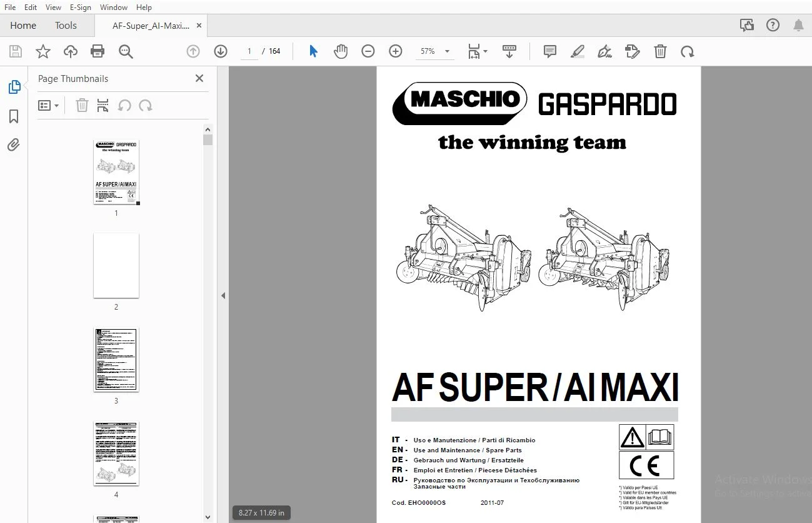The image size is (812, 523).
Task: Open thumbnails options dropdown menu
Action: pyautogui.click(x=48, y=106)
